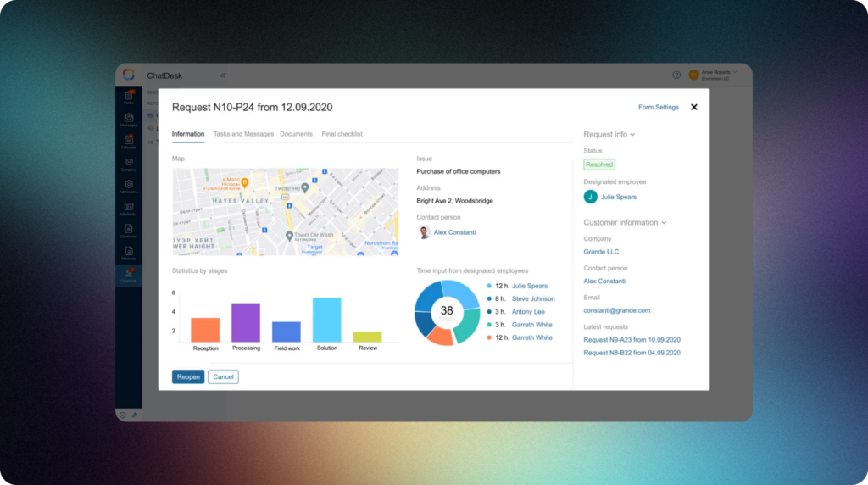Open the Form Settings link
868x485 pixels.
(658, 108)
